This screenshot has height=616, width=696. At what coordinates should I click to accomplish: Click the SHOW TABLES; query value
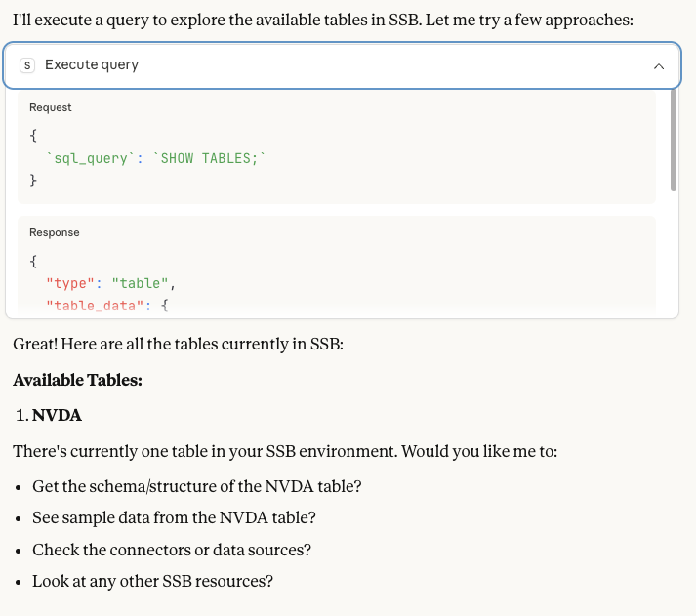[212, 158]
